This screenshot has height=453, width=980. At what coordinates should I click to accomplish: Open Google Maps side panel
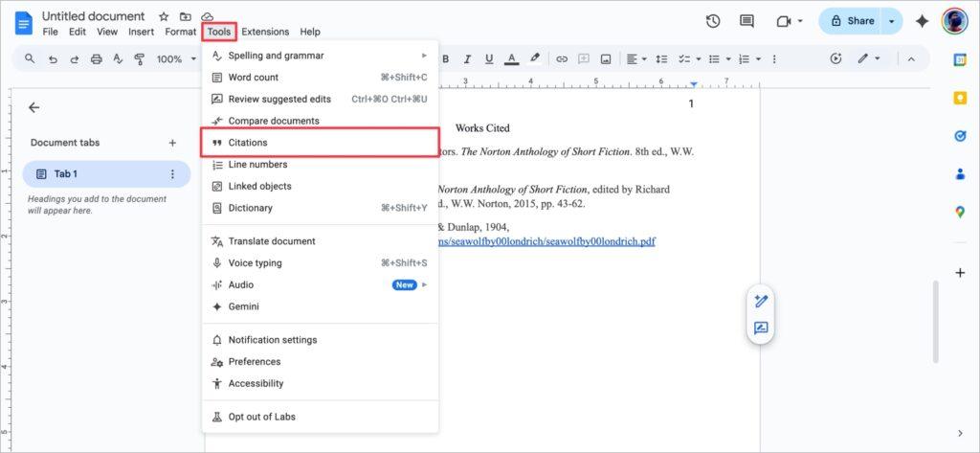(960, 212)
